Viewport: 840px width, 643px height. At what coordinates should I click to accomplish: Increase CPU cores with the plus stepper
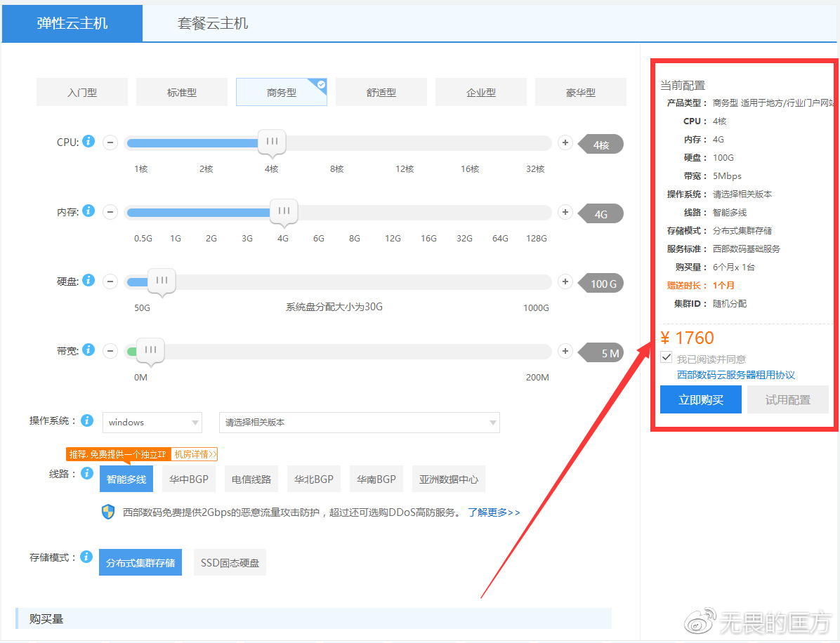click(x=565, y=142)
